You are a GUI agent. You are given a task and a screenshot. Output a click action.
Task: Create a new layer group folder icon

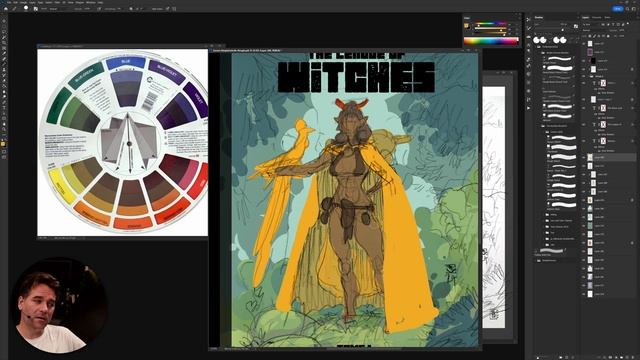(x=621, y=358)
